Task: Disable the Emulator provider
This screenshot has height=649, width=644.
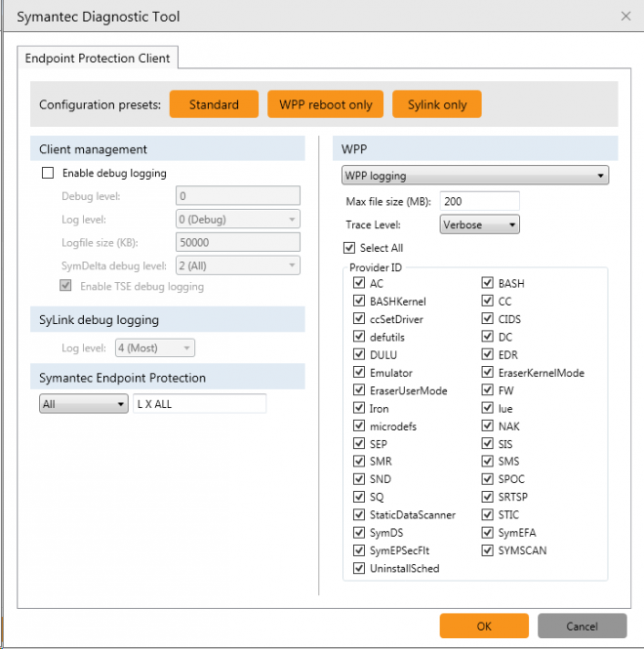Action: tap(359, 372)
